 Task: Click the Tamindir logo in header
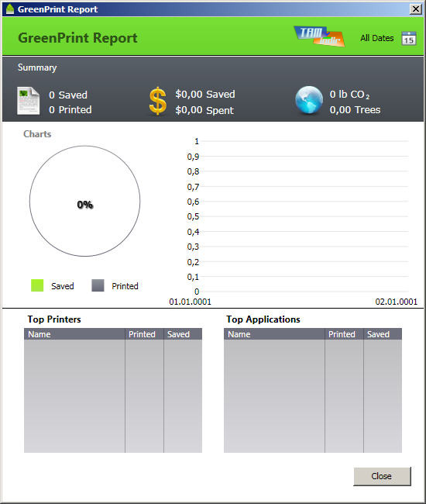coord(319,36)
